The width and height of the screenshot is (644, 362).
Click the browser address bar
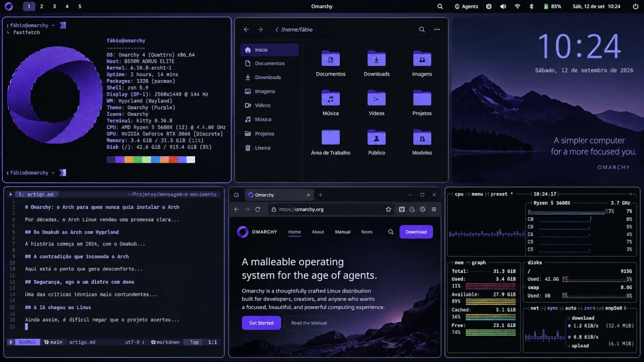click(x=331, y=209)
